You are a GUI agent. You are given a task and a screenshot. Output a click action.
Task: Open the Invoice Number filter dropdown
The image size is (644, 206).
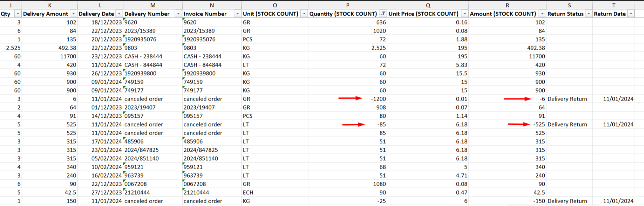[237, 14]
